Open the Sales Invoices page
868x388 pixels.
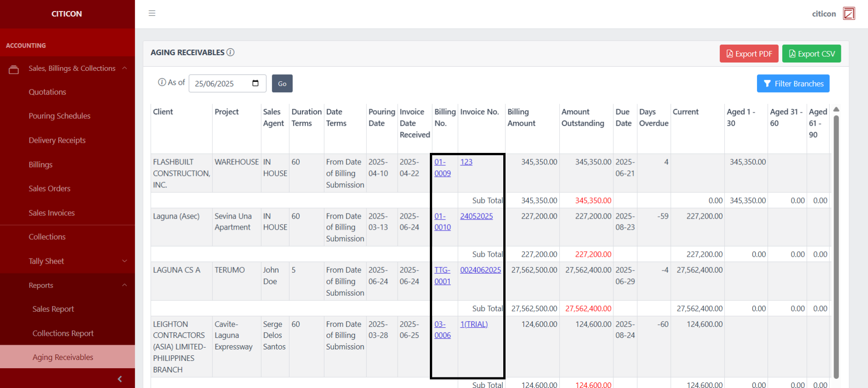click(51, 213)
